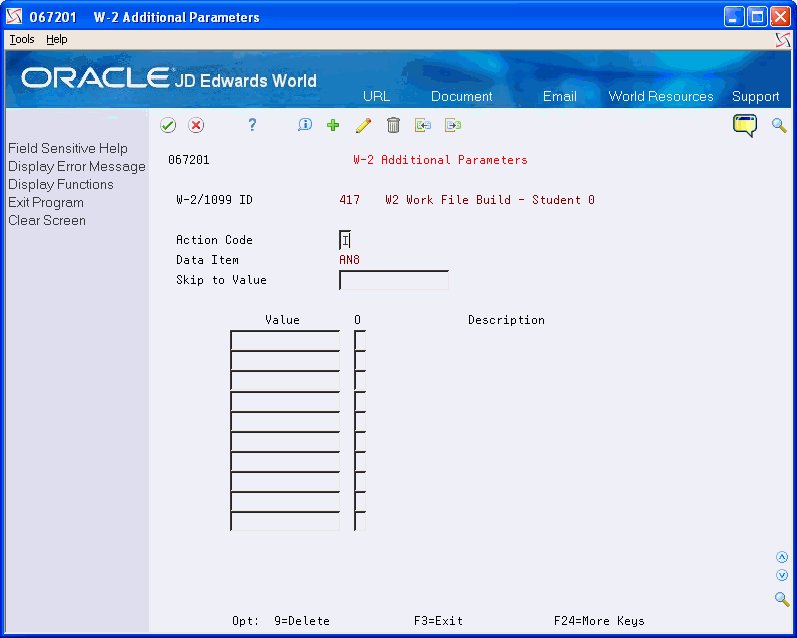
Task: Click the Description column header
Action: 506,320
